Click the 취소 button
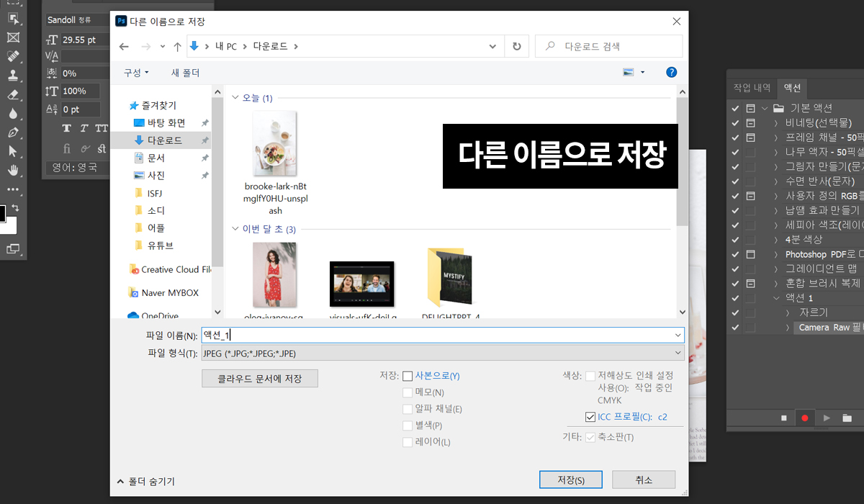Viewport: 864px width, 504px height. [x=644, y=480]
